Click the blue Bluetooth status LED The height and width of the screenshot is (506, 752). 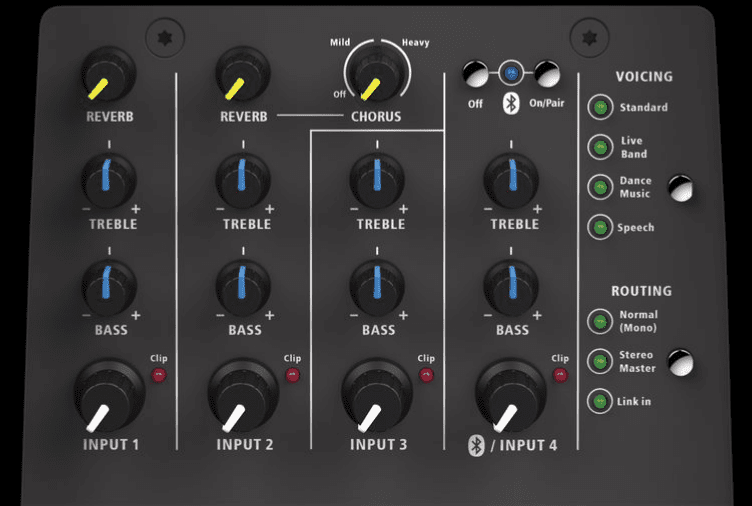512,73
